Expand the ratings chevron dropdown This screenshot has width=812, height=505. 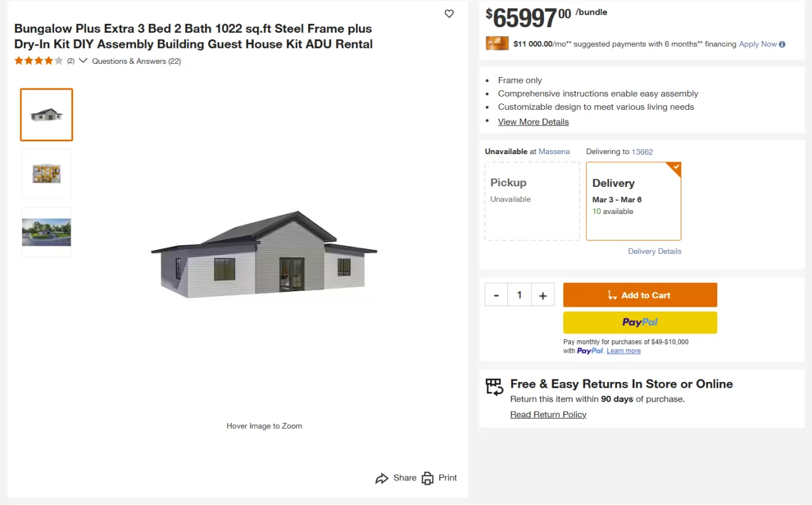[83, 61]
